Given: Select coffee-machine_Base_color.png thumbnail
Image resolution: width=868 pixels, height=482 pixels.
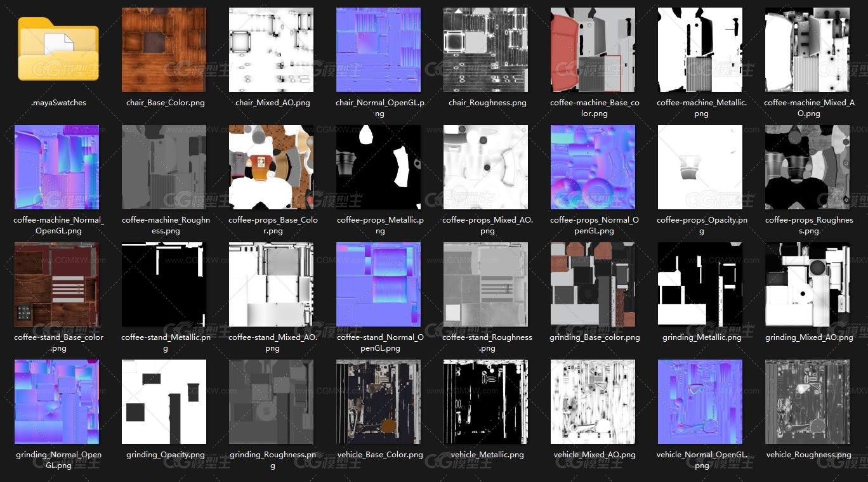Looking at the screenshot, I should 593,50.
